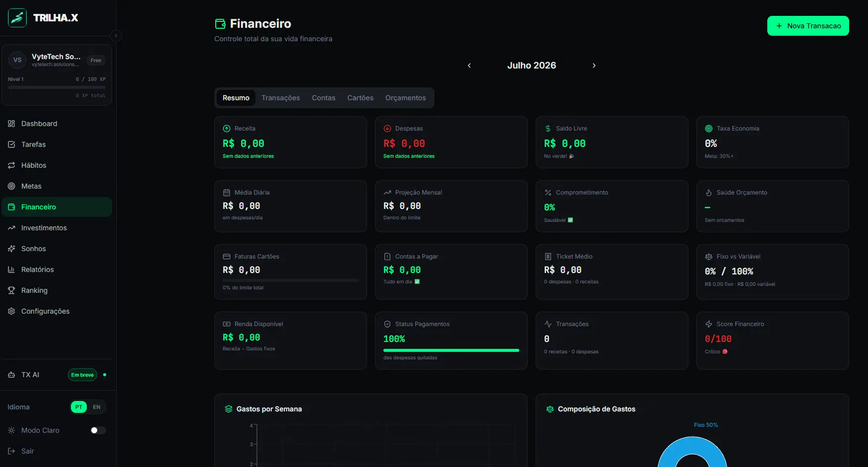
Task: Open Hábitos via its repeat icon
Action: [x=11, y=165]
